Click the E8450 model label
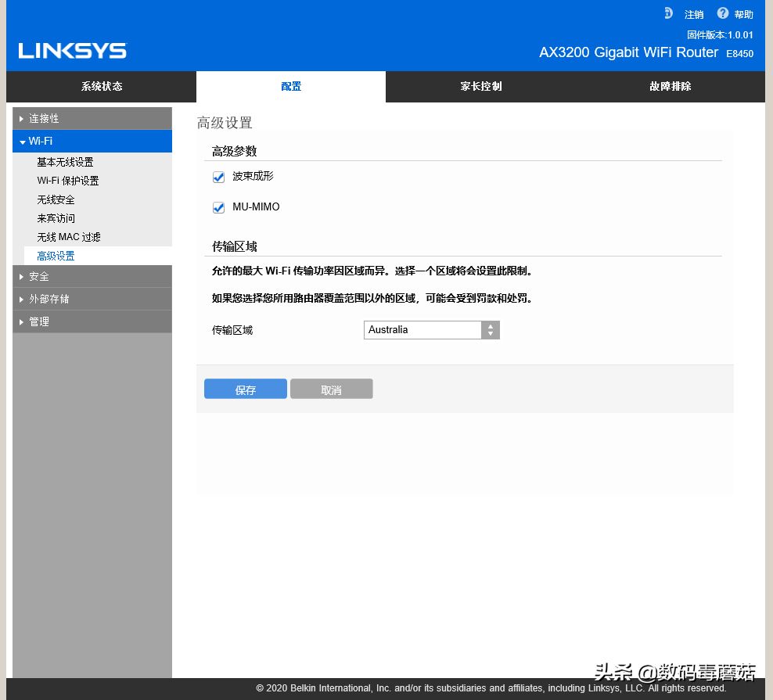 pyautogui.click(x=739, y=54)
